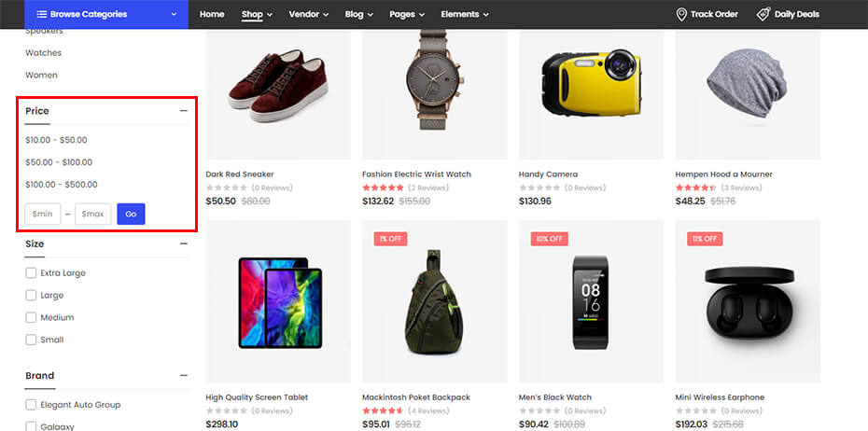Open the Vendor menu
The image size is (868, 431).
point(308,14)
